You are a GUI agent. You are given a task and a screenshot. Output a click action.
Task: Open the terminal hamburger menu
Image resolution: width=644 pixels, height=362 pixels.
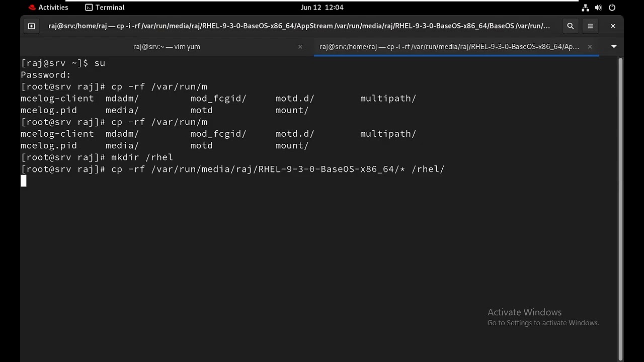click(590, 26)
